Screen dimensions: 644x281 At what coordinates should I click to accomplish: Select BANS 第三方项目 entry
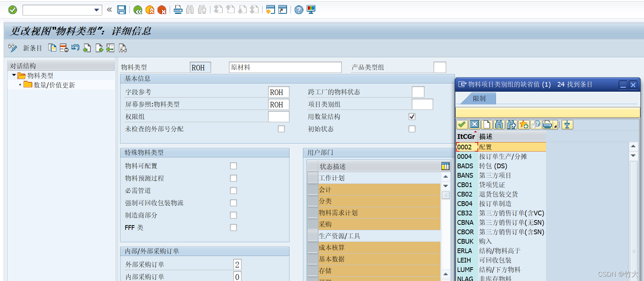point(501,175)
